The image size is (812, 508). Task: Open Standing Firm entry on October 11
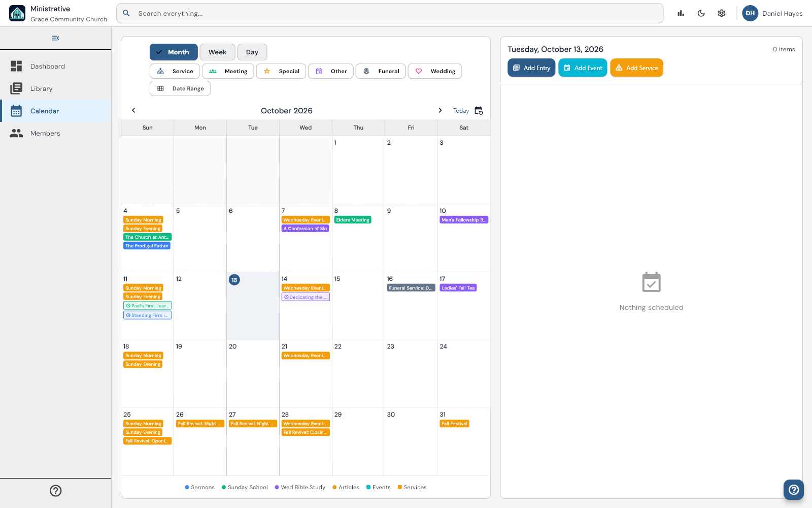tap(148, 315)
